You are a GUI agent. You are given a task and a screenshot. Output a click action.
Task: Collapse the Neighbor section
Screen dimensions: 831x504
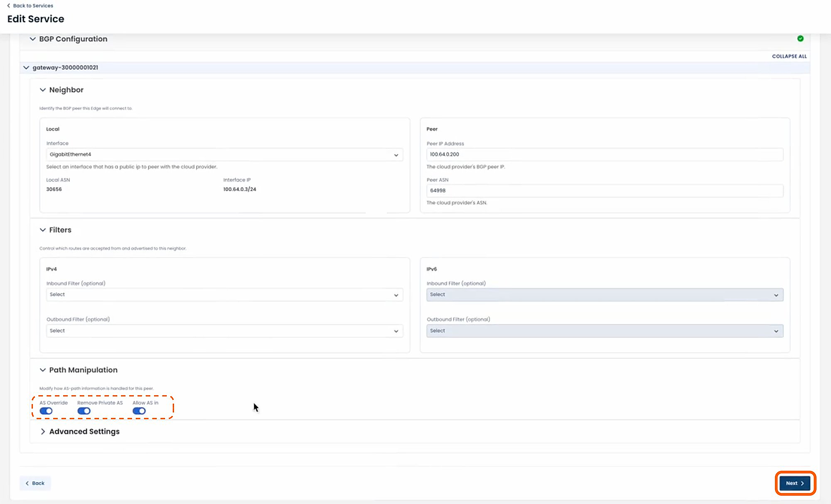[x=43, y=90]
